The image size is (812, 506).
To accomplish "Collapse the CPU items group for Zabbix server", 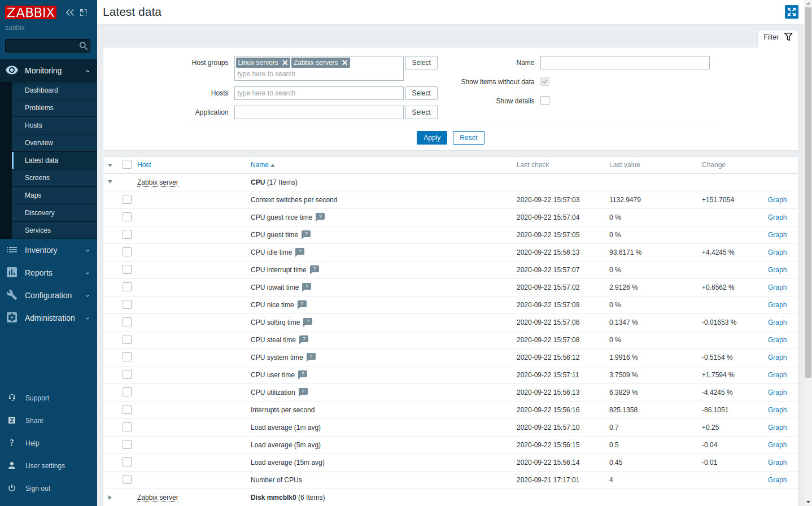I will (110, 182).
